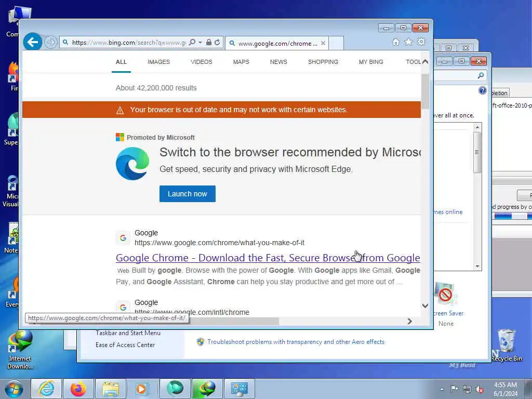
Task: Open the VIDEOS tab on Bing
Action: (x=201, y=62)
